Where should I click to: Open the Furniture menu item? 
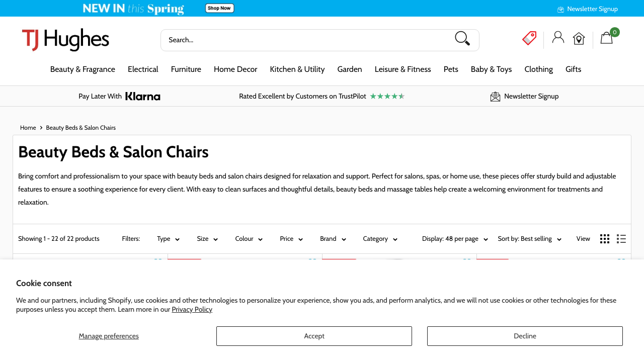click(186, 69)
